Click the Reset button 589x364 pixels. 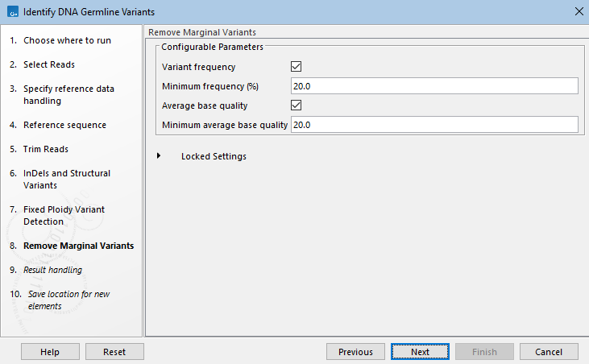click(x=114, y=352)
